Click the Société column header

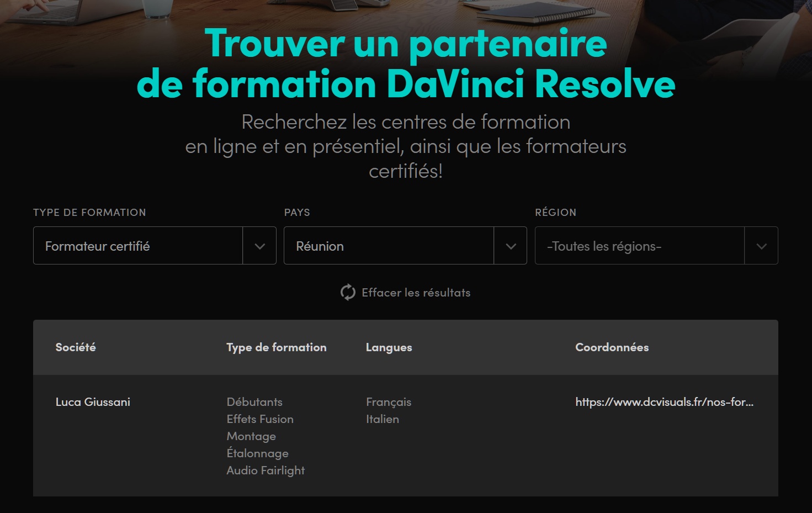76,347
